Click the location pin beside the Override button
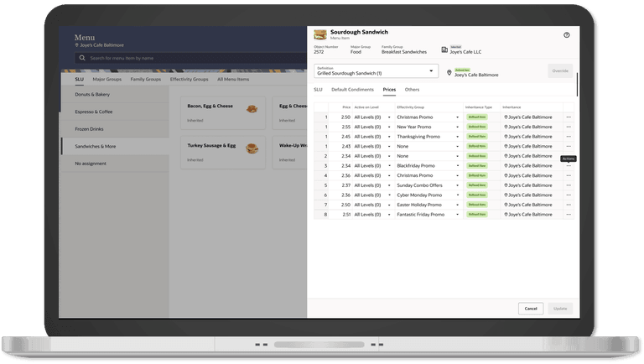Screen dimensions: 644x364 coord(449,73)
